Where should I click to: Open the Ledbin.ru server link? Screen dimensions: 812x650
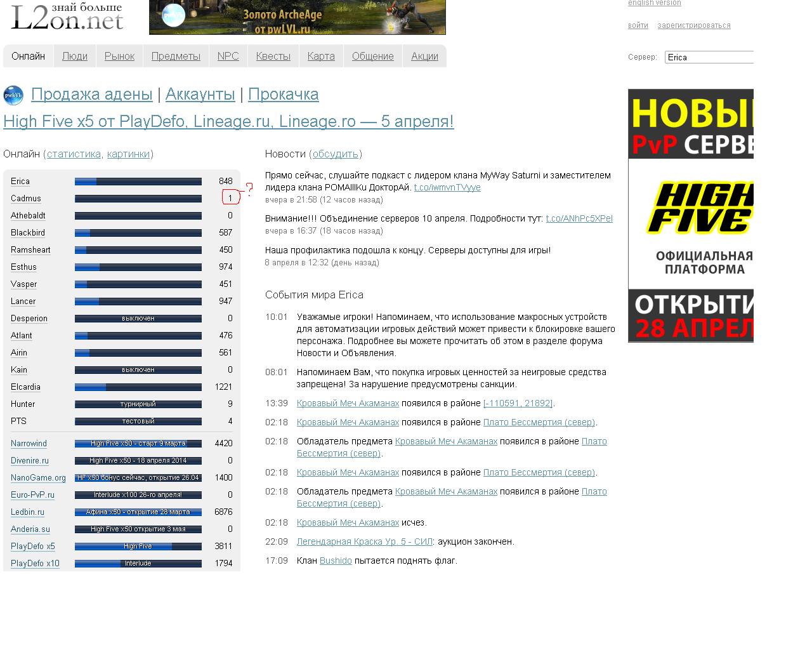click(x=27, y=512)
